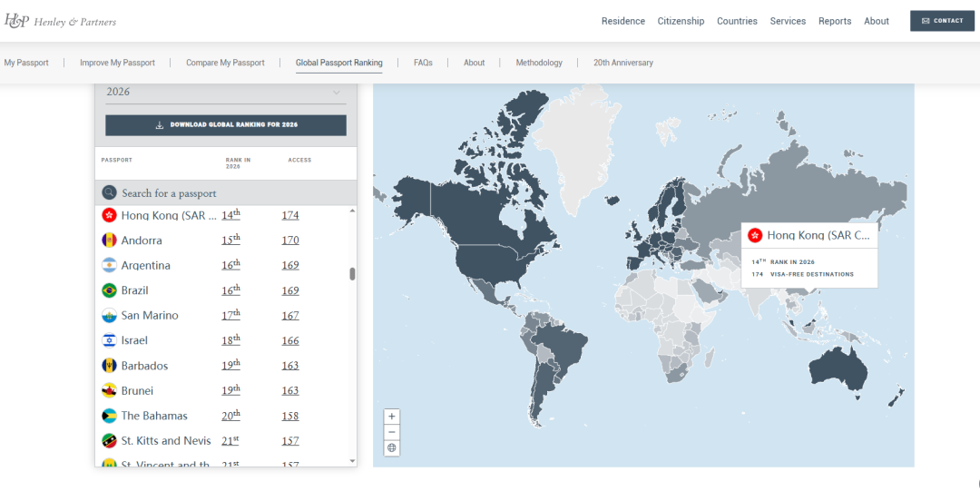Viewport: 980px width, 491px height.
Task: Click Andorra's 170 access value
Action: (x=290, y=241)
